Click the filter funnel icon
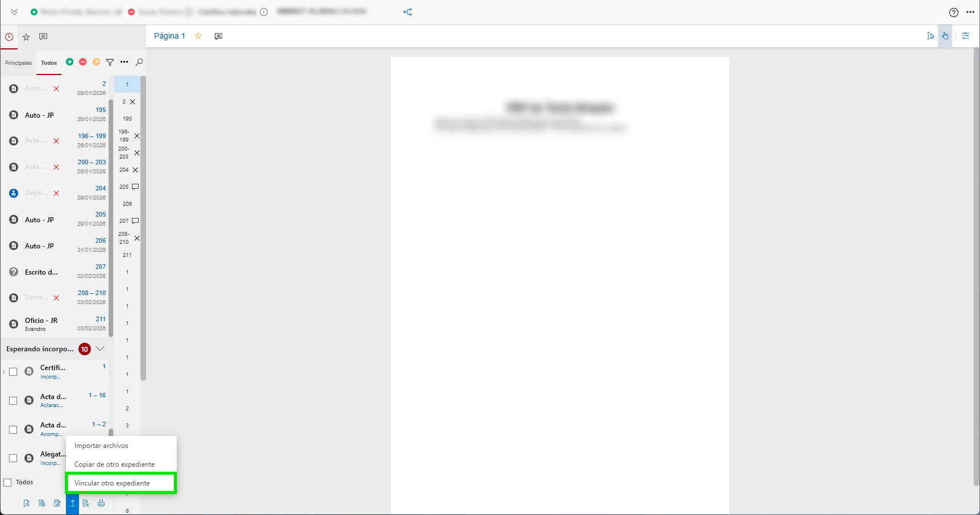 110,62
